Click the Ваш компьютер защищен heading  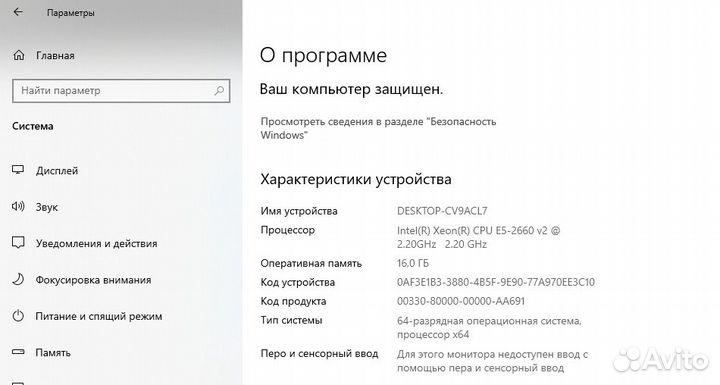(351, 89)
